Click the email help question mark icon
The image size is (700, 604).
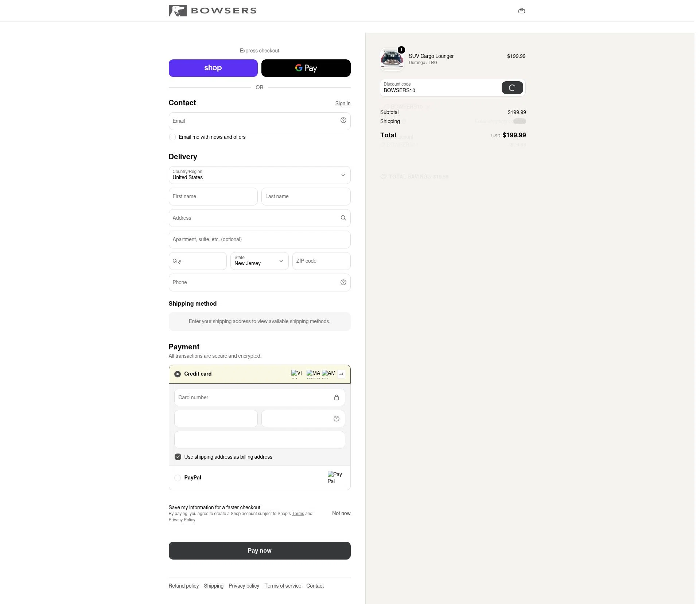[343, 121]
